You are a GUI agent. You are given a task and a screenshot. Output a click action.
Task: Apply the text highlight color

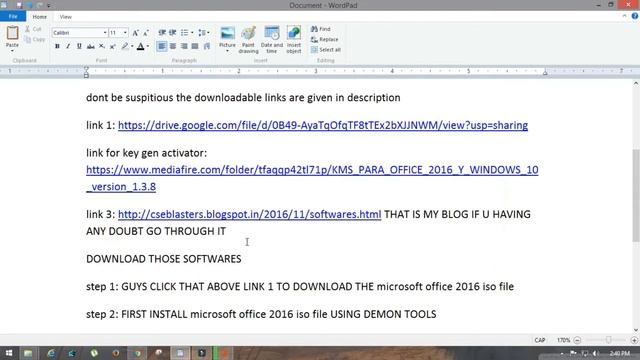click(125, 47)
